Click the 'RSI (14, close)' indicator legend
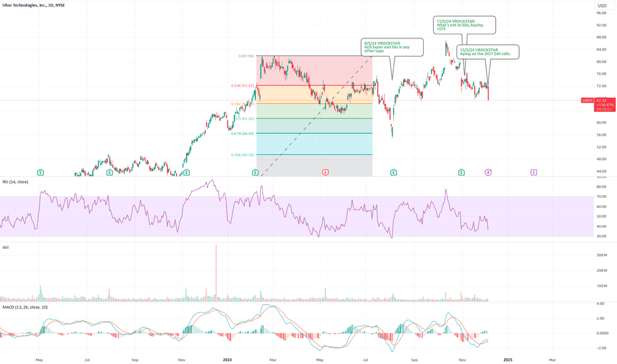Image resolution: width=617 pixels, height=364 pixels. point(15,182)
